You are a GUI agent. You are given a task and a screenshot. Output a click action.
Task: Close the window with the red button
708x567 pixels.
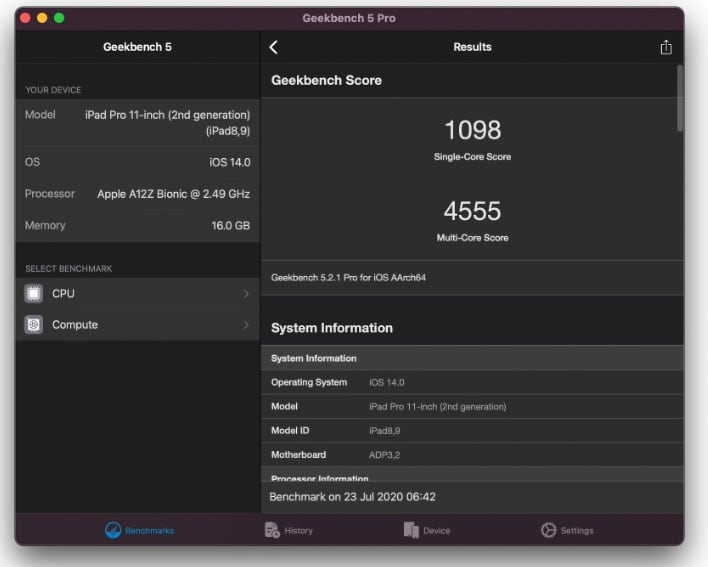pyautogui.click(x=25, y=18)
